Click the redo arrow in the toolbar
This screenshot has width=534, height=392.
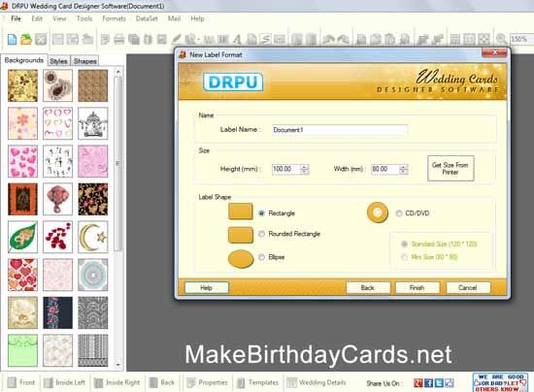pyautogui.click(x=343, y=40)
